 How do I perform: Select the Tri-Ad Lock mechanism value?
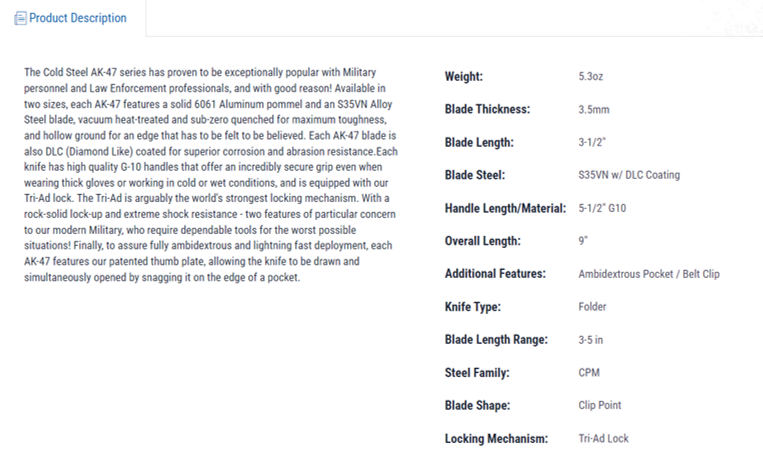coord(603,439)
